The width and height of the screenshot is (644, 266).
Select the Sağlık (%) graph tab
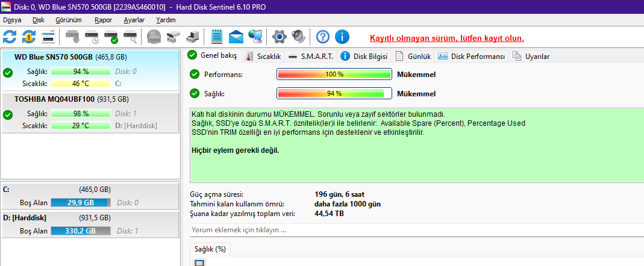(210, 249)
